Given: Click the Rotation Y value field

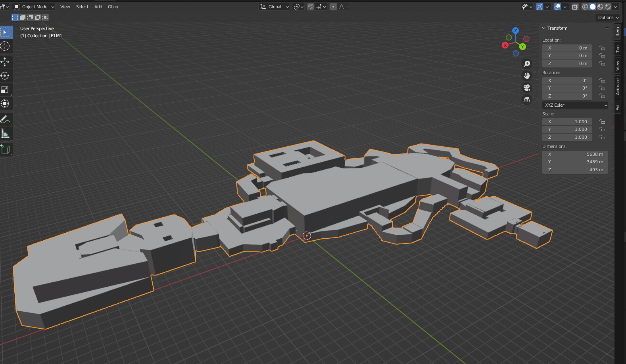Looking at the screenshot, I should point(567,88).
